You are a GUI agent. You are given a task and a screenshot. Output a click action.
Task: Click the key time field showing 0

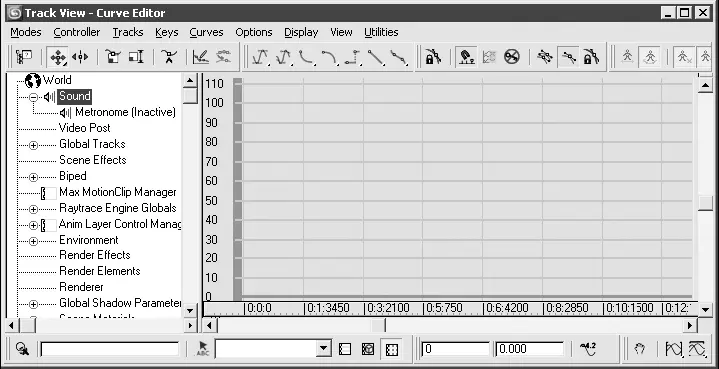[x=455, y=349]
